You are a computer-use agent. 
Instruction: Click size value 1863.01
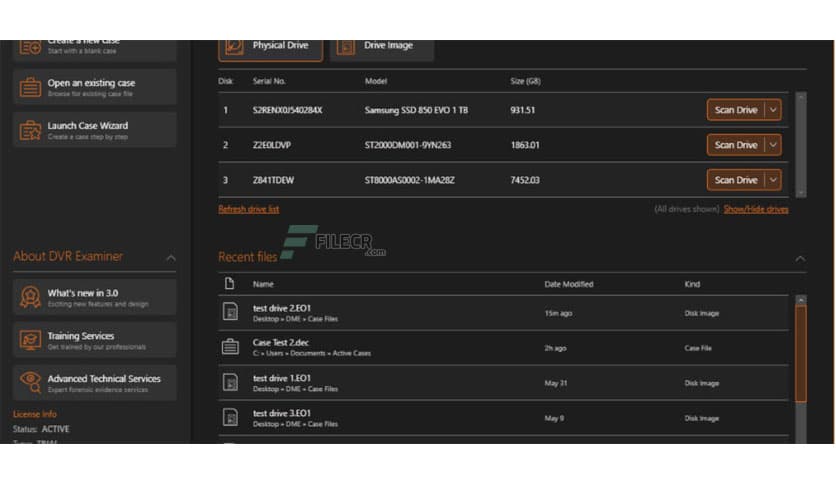pyautogui.click(x=525, y=145)
